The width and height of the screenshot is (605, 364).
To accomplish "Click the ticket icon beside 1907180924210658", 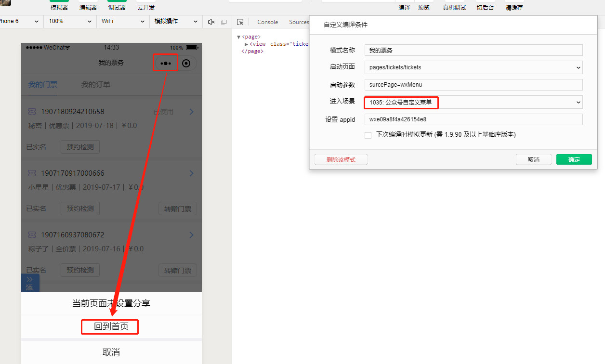I will coord(32,112).
